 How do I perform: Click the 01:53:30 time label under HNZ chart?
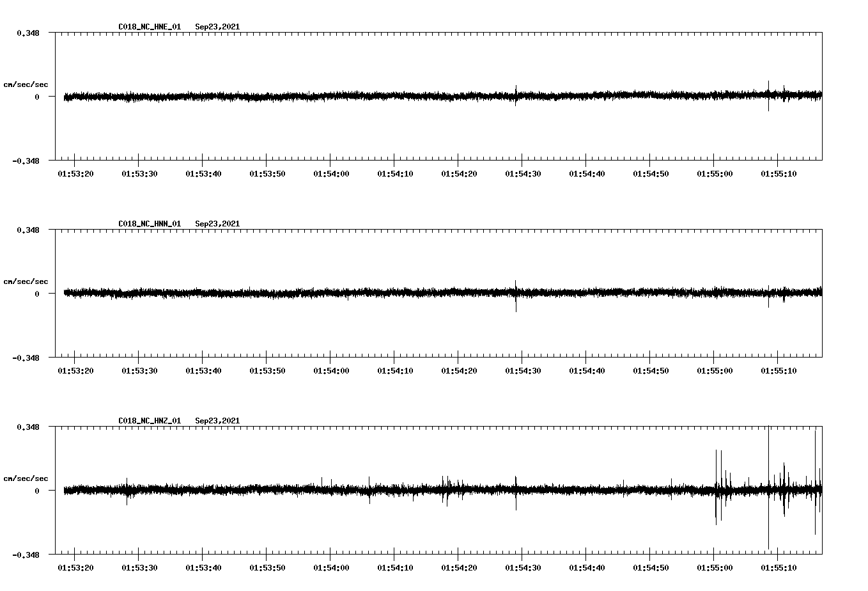tap(139, 568)
